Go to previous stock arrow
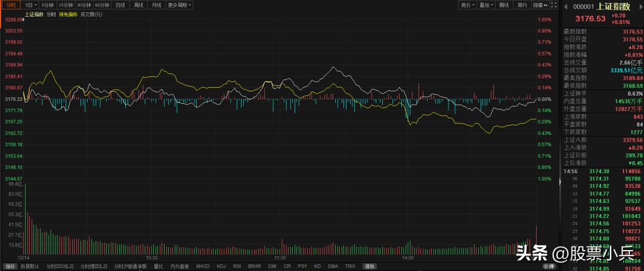 [565, 6]
